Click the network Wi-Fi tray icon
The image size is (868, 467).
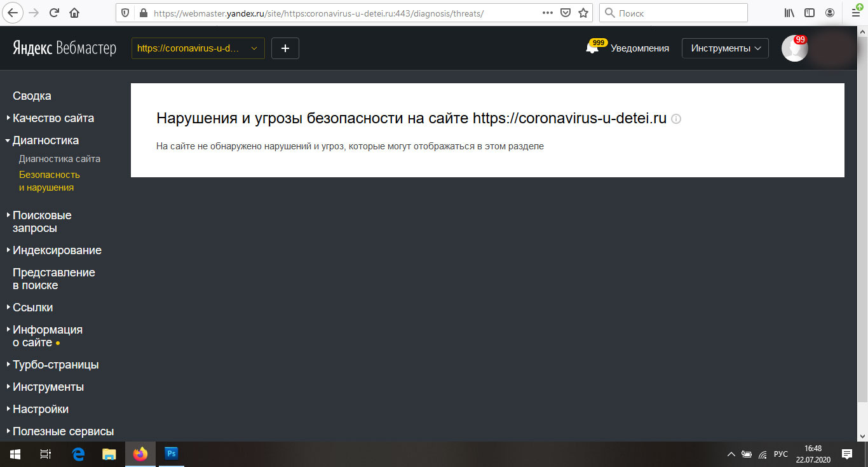coord(762,454)
